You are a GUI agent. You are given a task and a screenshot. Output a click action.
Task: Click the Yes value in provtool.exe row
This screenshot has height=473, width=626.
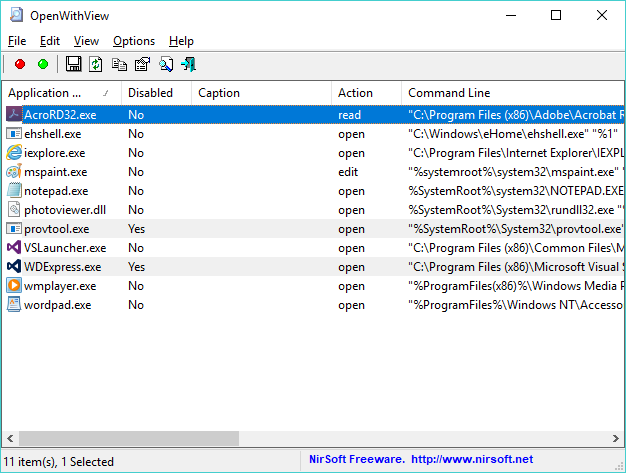tap(137, 229)
